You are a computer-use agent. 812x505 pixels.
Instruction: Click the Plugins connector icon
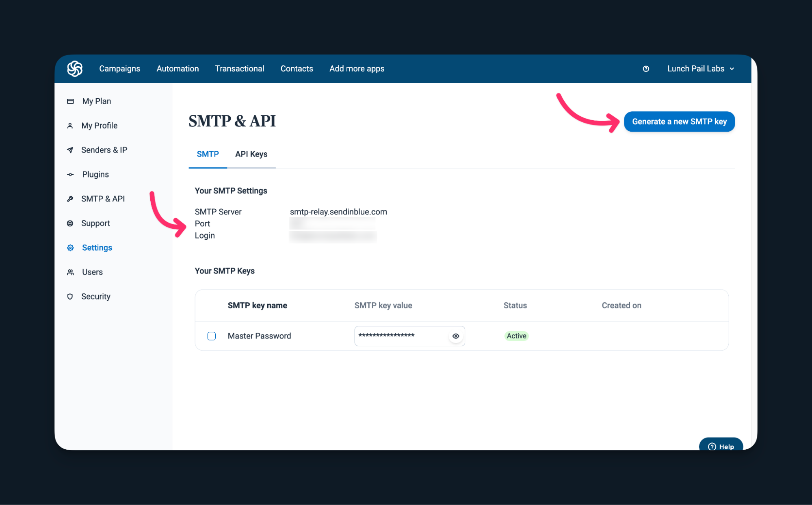tap(70, 174)
